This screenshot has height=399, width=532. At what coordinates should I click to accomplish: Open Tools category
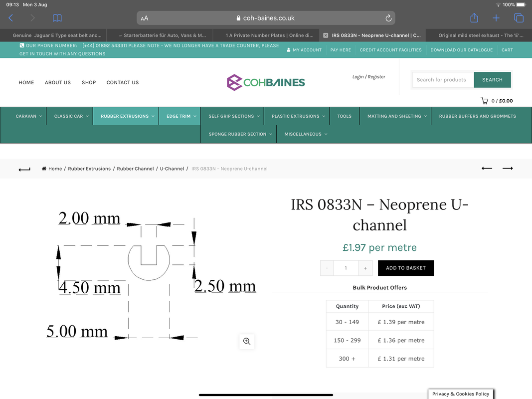pos(345,116)
